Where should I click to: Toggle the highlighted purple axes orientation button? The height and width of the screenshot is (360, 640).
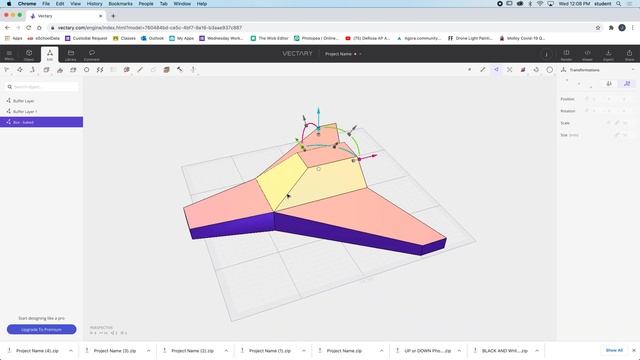[x=627, y=84]
